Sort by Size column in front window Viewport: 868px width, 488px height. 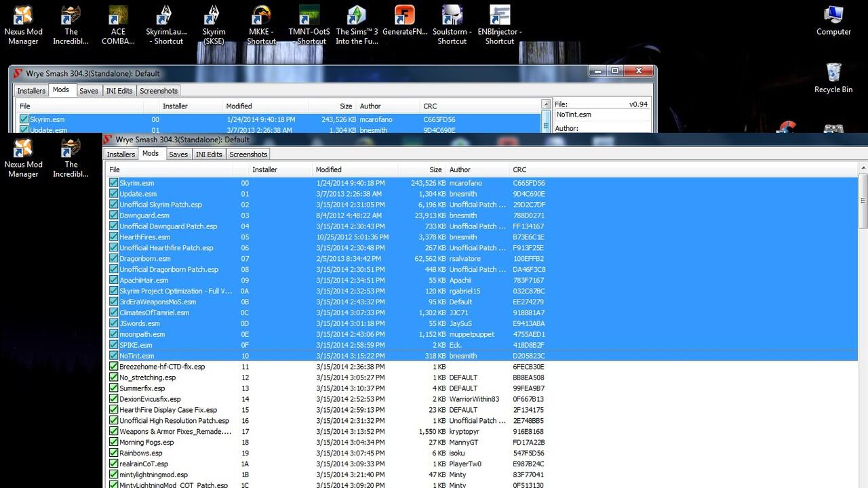click(422, 169)
